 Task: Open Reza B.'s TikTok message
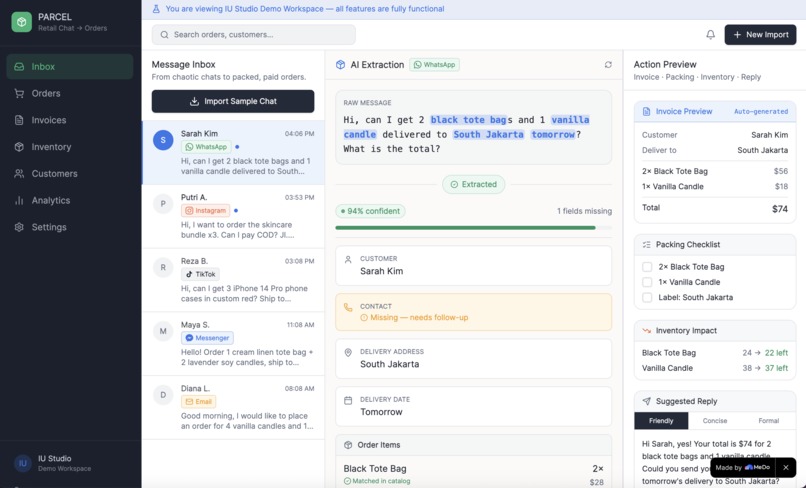[x=233, y=280]
